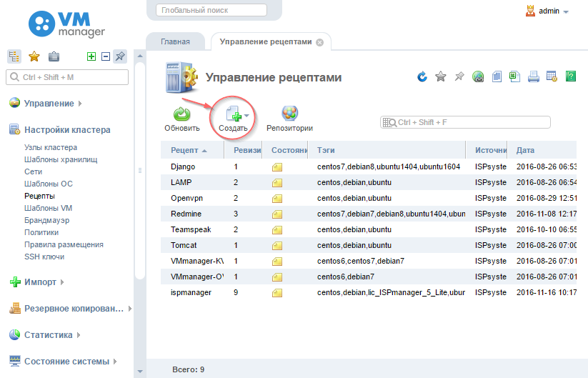Expand the Управление menu section
Image resolution: width=588 pixels, height=378 pixels.
coord(49,104)
